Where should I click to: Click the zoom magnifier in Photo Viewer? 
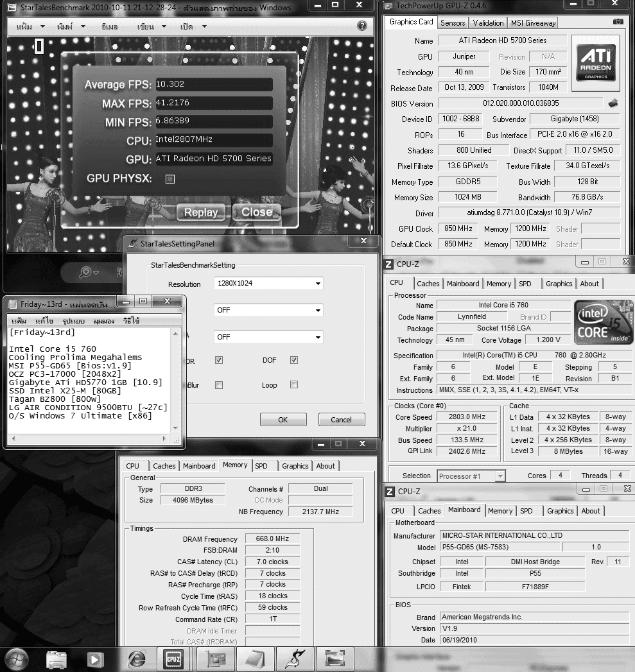click(x=85, y=271)
